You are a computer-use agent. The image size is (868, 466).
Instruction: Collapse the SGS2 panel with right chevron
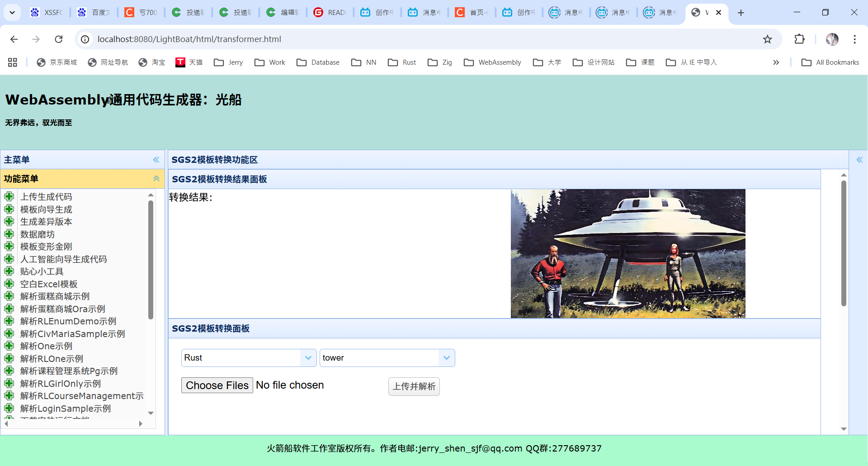point(860,160)
